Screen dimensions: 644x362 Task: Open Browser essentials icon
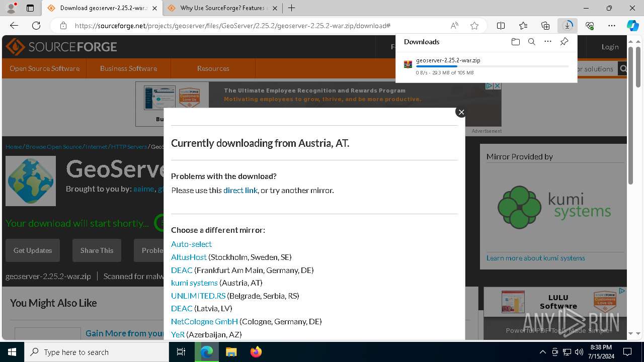590,26
